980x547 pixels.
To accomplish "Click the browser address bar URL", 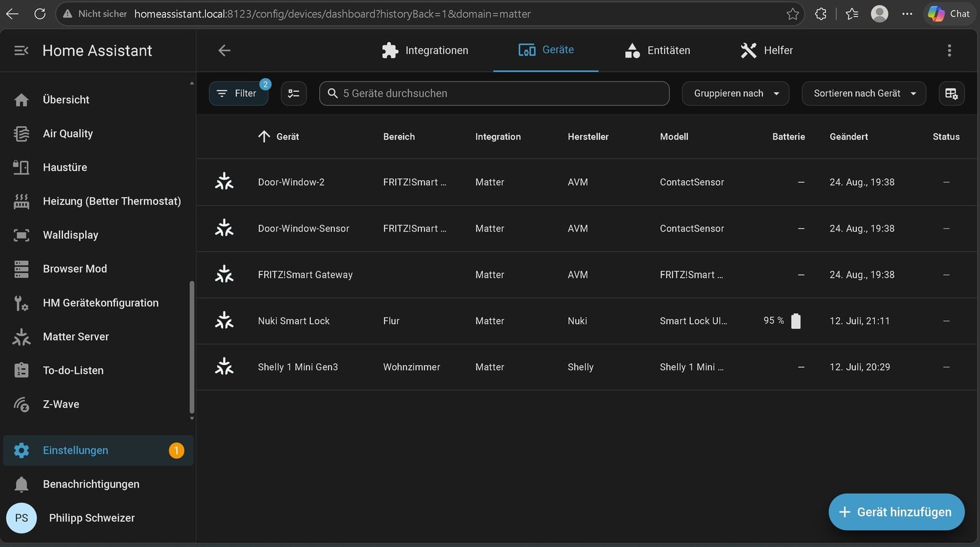I will (333, 13).
